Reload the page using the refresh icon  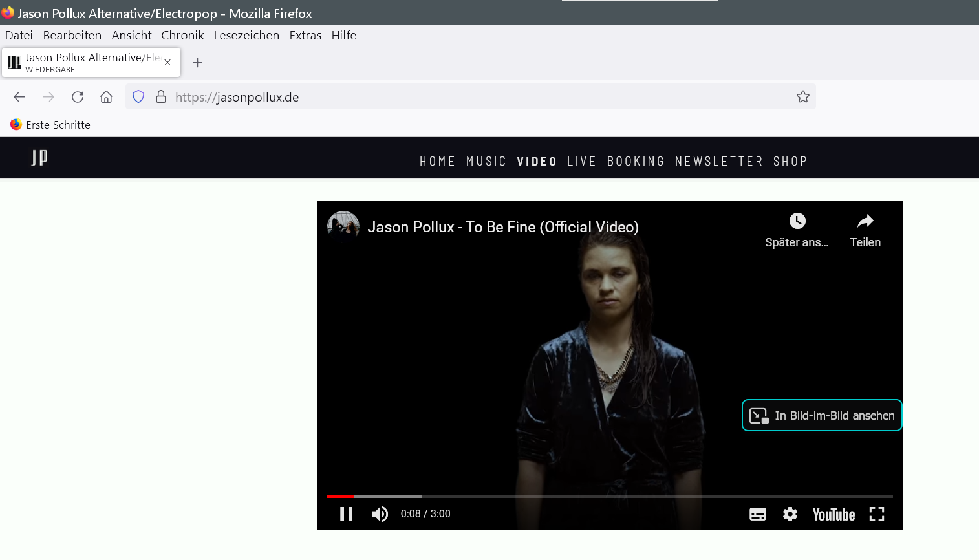(78, 97)
